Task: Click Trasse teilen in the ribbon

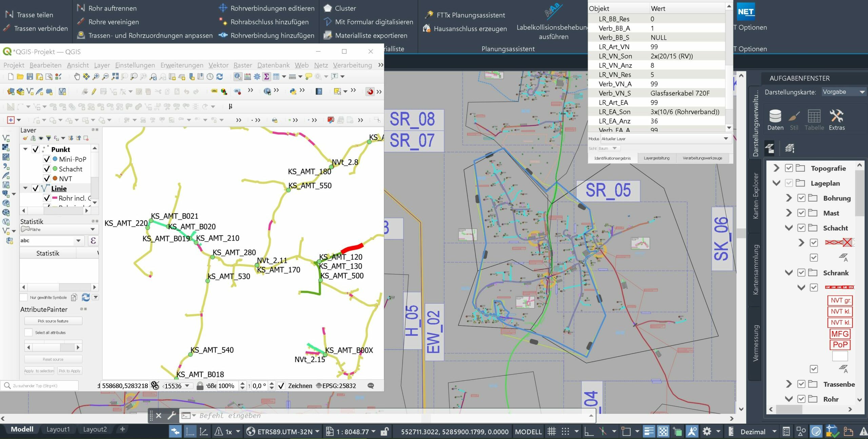Action: click(29, 15)
